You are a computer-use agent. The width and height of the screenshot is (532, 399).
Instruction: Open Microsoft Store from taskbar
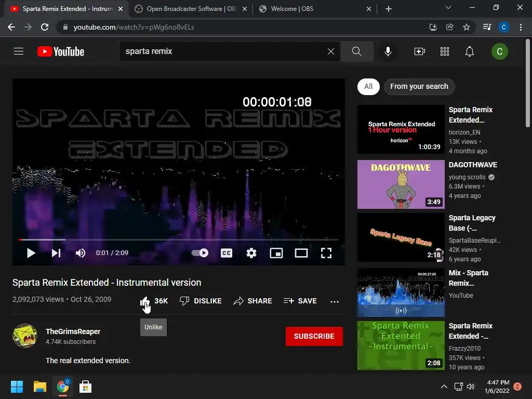[x=85, y=387]
